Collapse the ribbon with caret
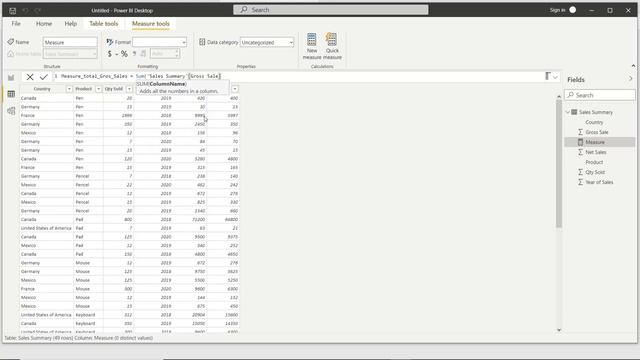Image resolution: width=640 pixels, height=360 pixels. pos(633,66)
